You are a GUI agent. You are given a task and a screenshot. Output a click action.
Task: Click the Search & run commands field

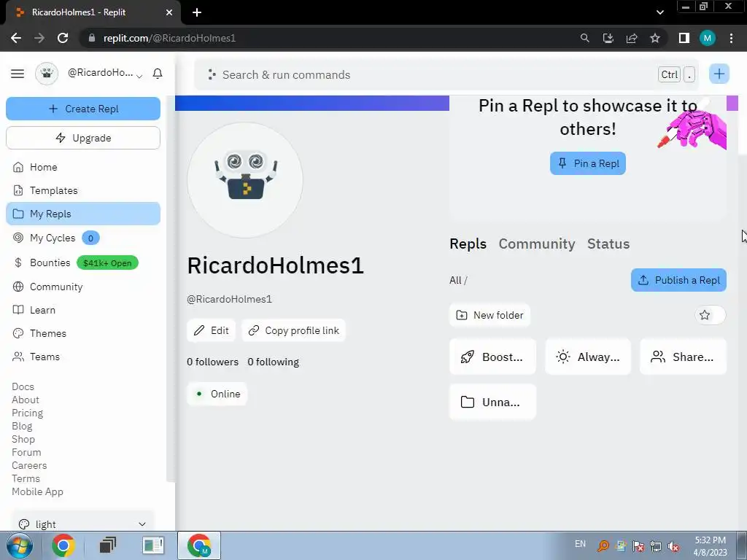coord(446,75)
